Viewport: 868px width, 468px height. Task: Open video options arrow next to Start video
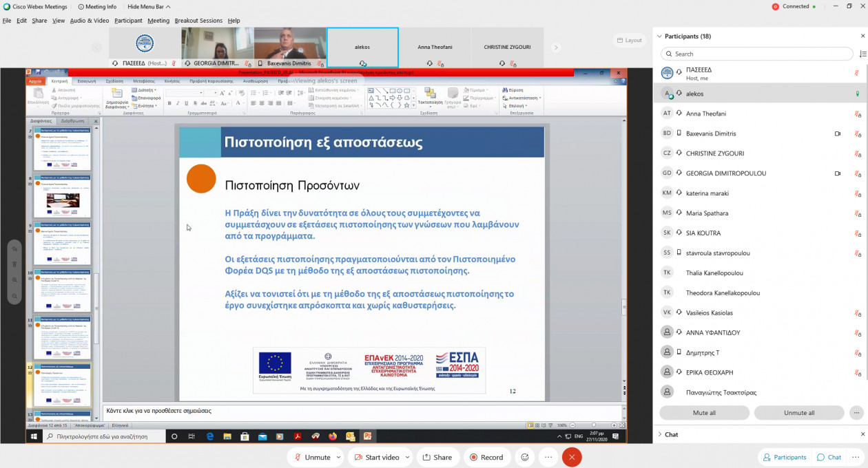click(x=408, y=457)
